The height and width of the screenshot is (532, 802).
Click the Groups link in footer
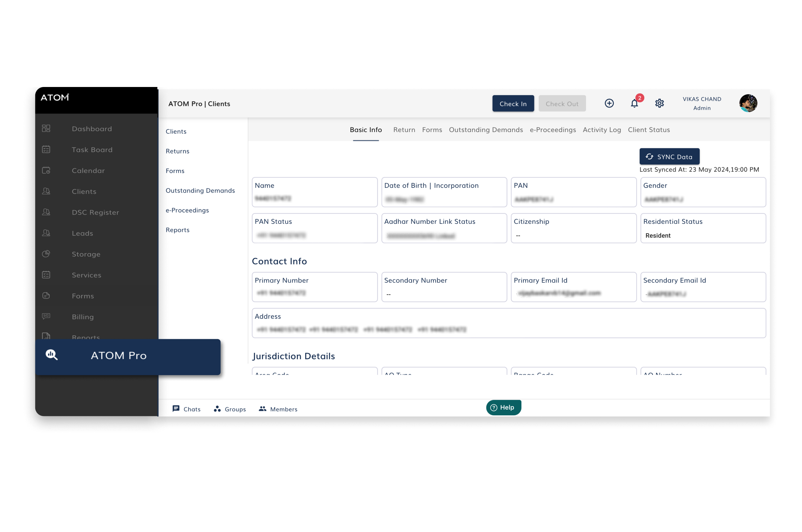coord(235,409)
